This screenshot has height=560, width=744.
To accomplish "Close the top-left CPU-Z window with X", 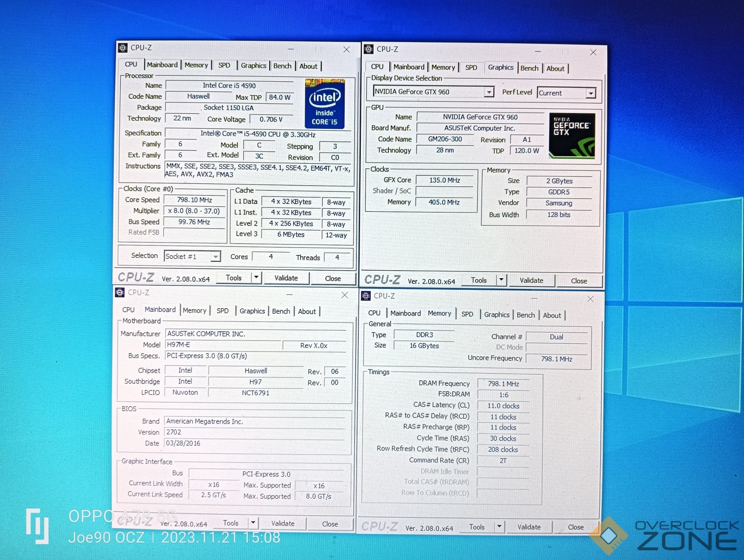I will coord(346,49).
